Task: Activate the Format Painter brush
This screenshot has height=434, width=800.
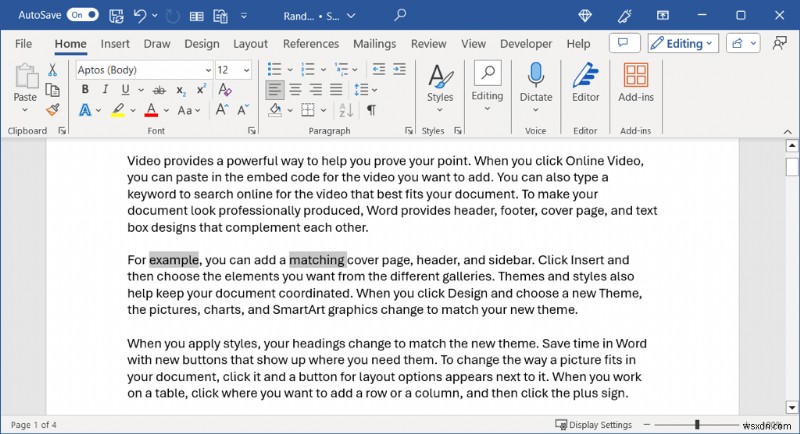Action: (52, 110)
